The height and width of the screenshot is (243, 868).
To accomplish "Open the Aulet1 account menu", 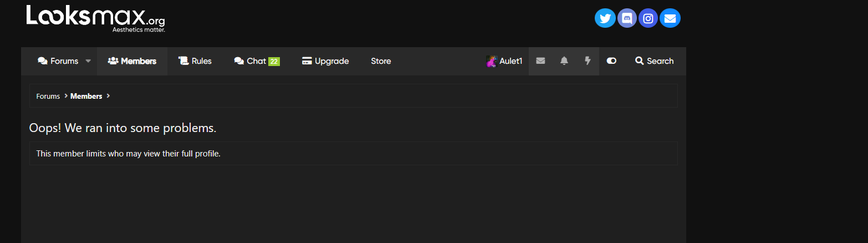I will click(504, 61).
